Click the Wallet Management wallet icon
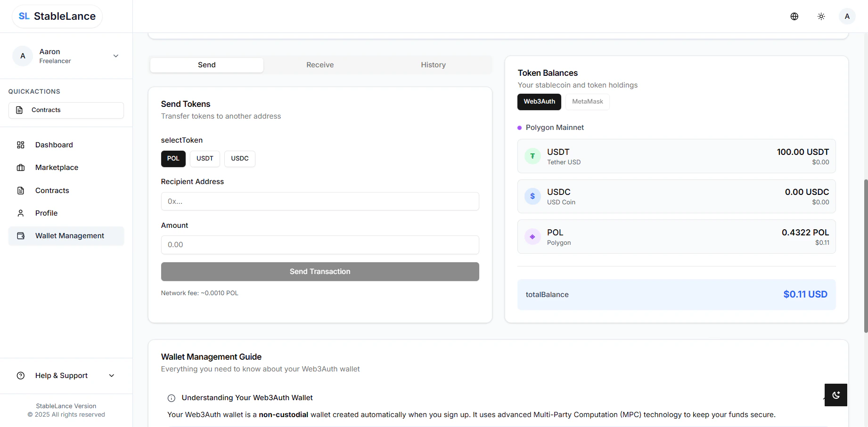The height and width of the screenshot is (427, 868). click(x=20, y=235)
